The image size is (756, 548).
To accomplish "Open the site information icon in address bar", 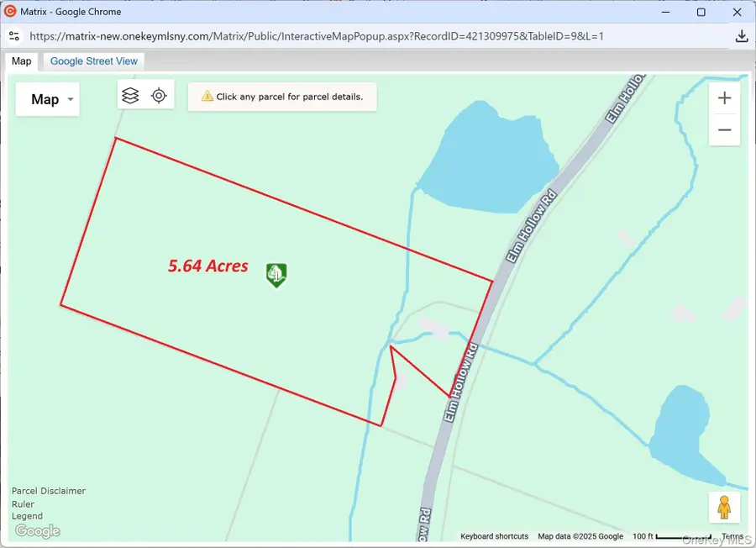I will point(13,36).
